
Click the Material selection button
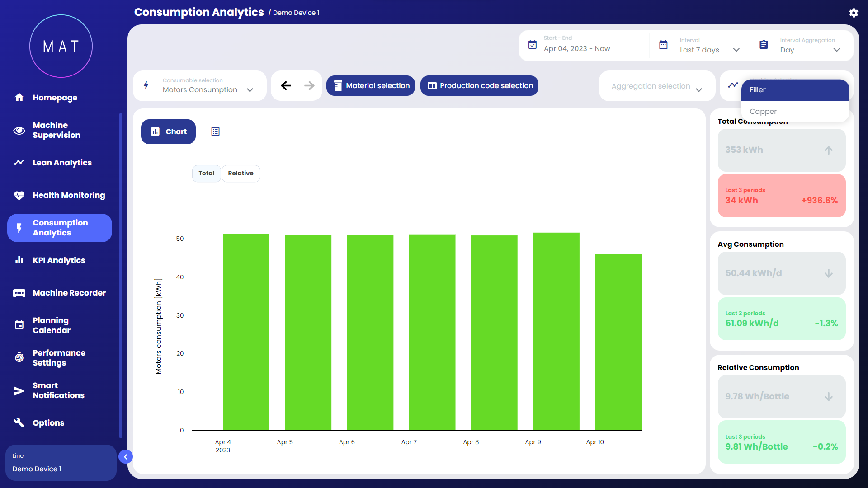(x=371, y=85)
